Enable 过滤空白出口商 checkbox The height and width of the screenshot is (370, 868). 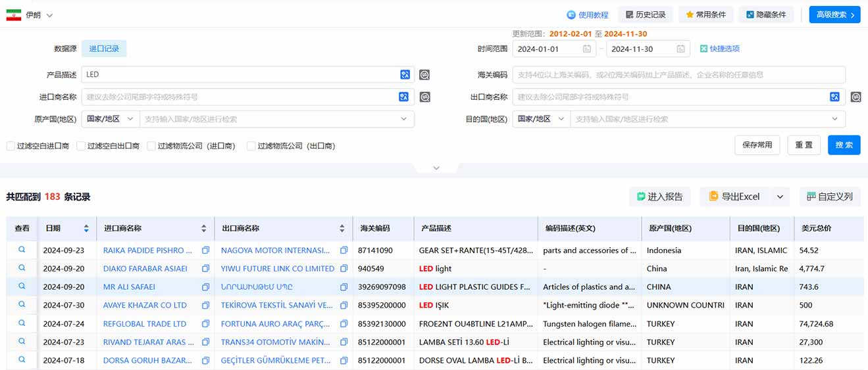click(81, 146)
